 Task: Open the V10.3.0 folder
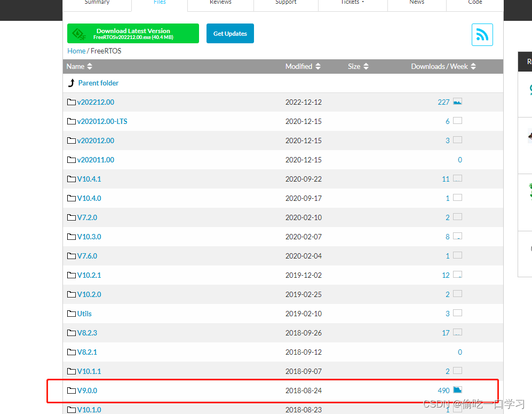tap(89, 237)
